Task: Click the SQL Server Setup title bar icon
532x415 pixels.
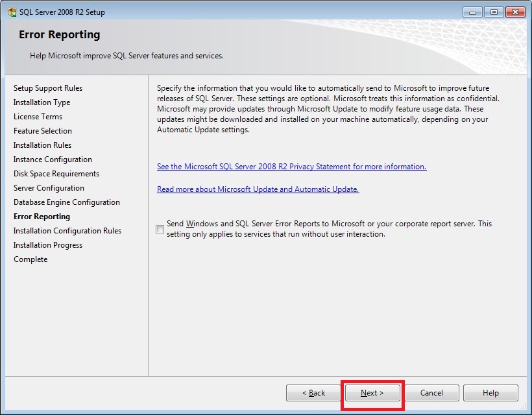Action: (12, 12)
